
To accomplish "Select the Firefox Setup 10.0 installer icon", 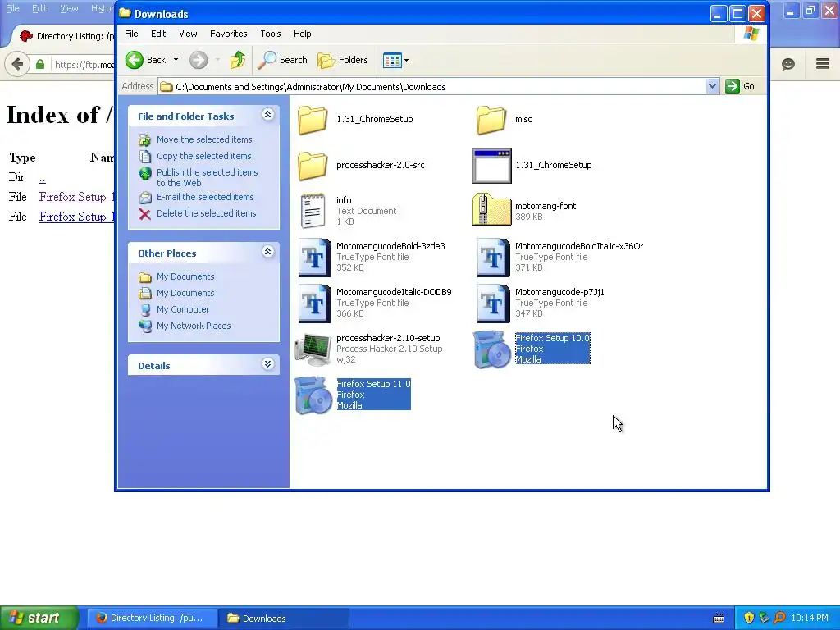I will click(492, 349).
